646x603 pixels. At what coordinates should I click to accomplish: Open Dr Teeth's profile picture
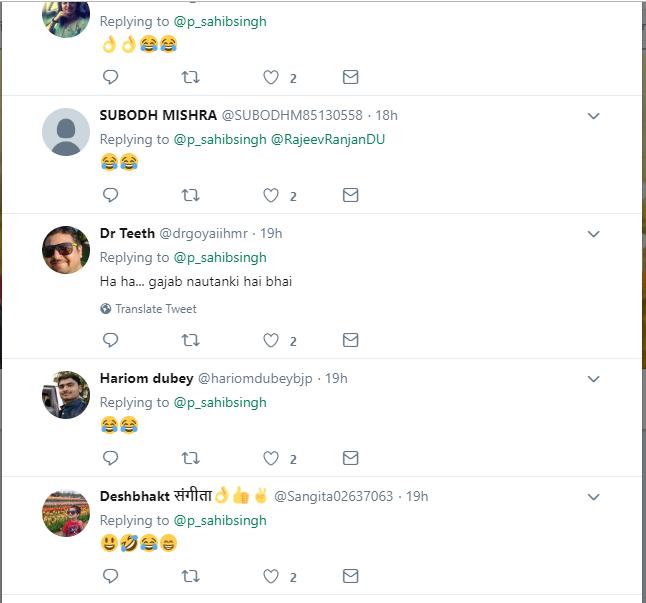[66, 250]
